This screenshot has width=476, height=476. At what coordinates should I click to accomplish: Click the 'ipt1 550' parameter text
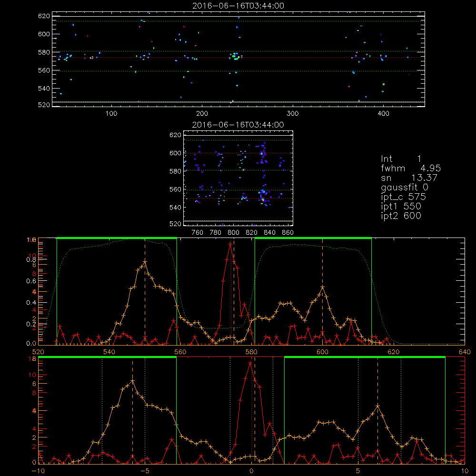click(401, 207)
